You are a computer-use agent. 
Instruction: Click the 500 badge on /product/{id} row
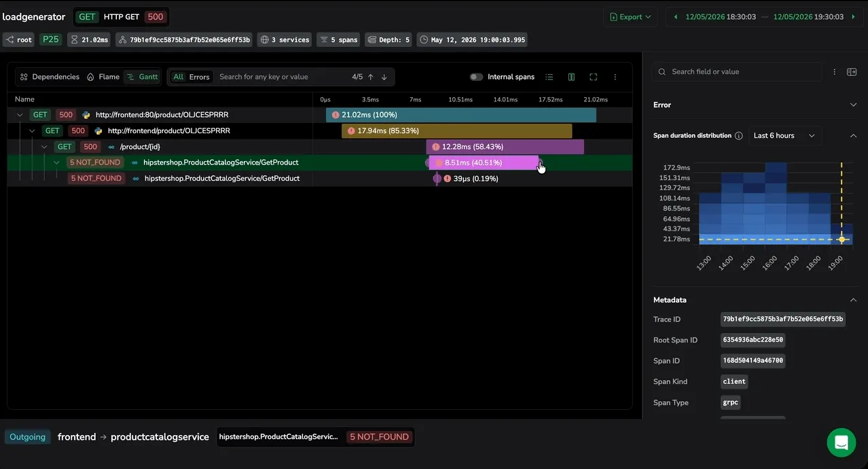pyautogui.click(x=90, y=146)
